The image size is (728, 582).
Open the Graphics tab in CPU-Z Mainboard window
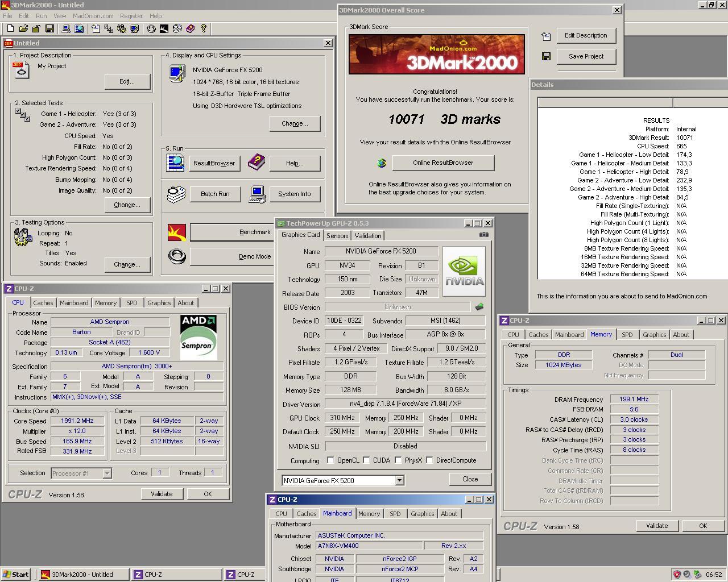pyautogui.click(x=423, y=514)
